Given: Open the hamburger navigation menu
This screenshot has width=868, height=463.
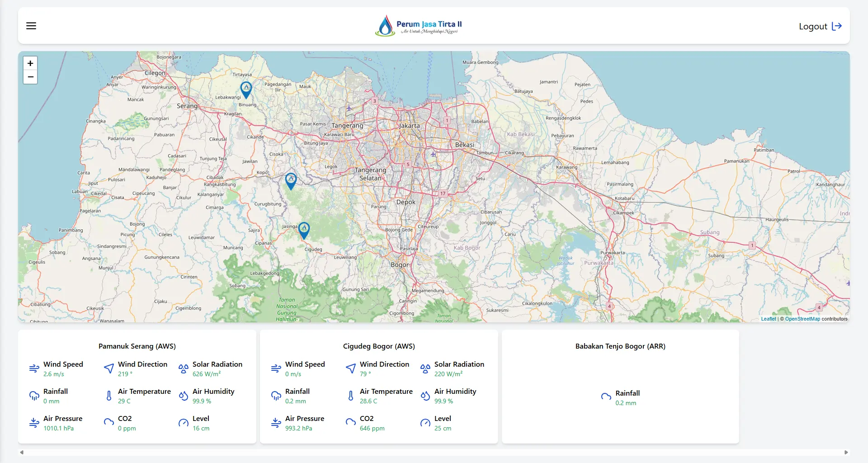Looking at the screenshot, I should tap(31, 26).
